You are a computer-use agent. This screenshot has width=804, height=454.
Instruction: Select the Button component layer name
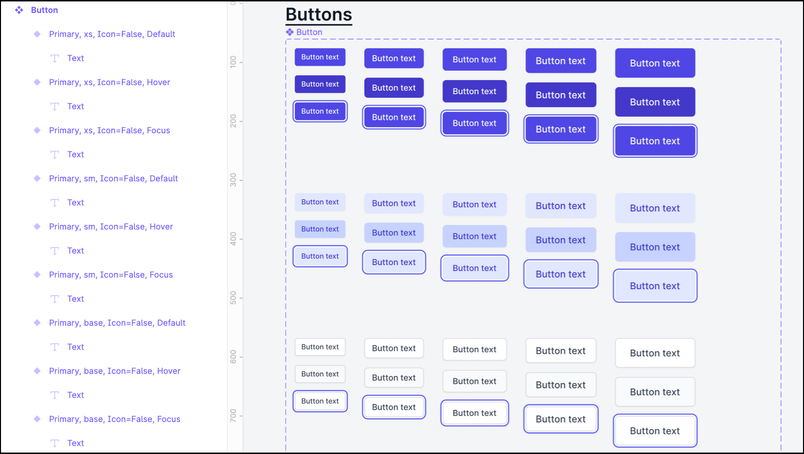click(x=45, y=10)
